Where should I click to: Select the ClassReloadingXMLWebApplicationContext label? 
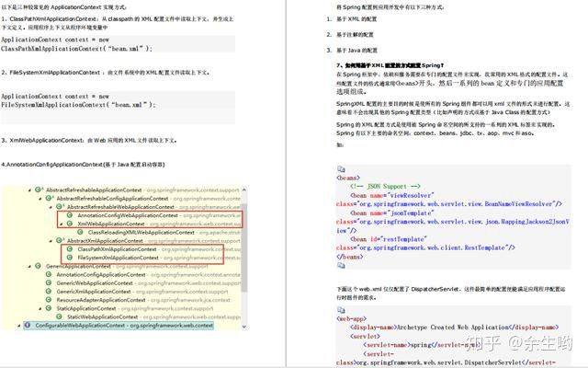click(141, 233)
